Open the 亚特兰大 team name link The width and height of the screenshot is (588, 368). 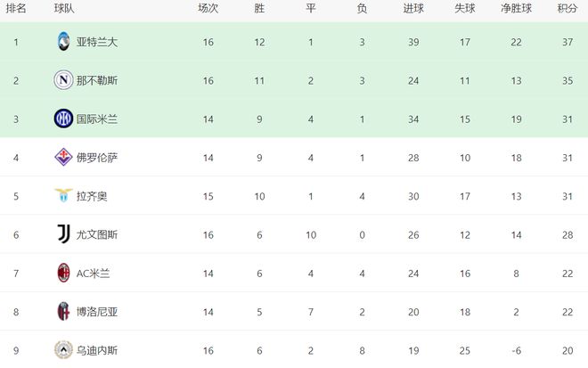pos(97,42)
